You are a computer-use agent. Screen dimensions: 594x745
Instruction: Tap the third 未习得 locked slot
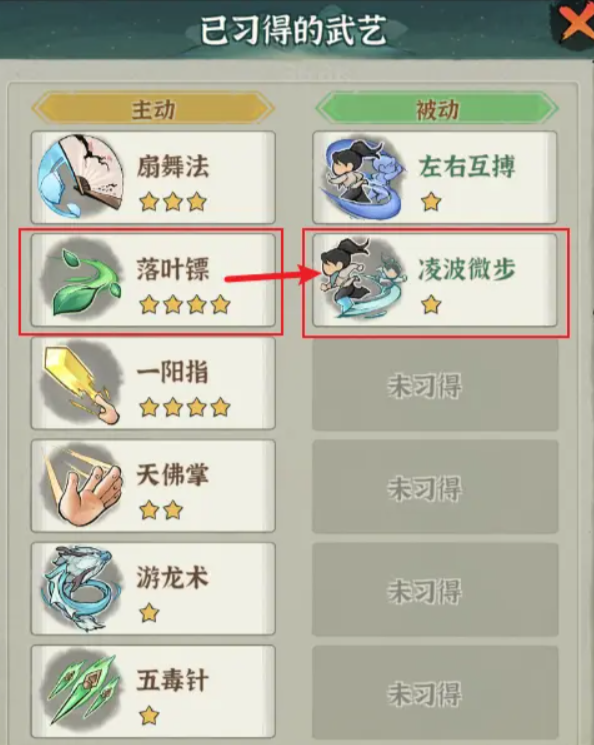tap(435, 591)
